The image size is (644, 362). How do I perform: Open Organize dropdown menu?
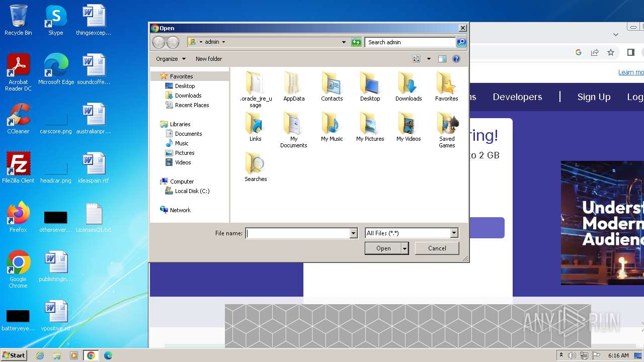tap(171, 59)
